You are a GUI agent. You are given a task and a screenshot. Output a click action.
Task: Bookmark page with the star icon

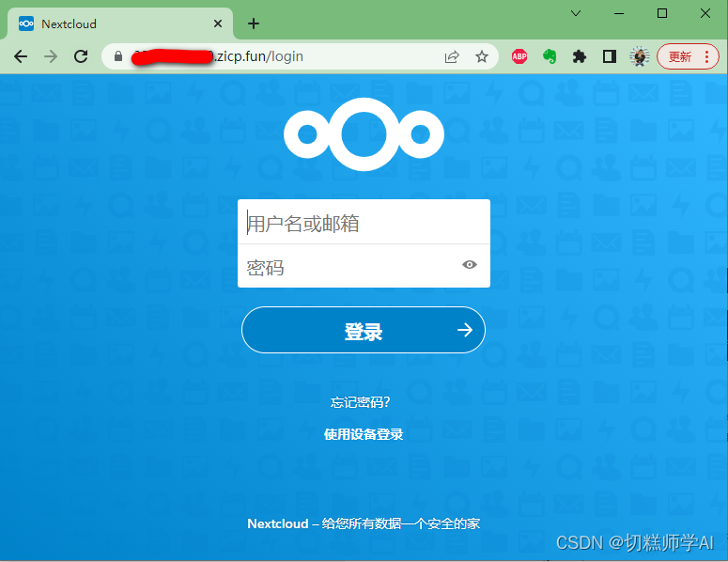pos(482,56)
